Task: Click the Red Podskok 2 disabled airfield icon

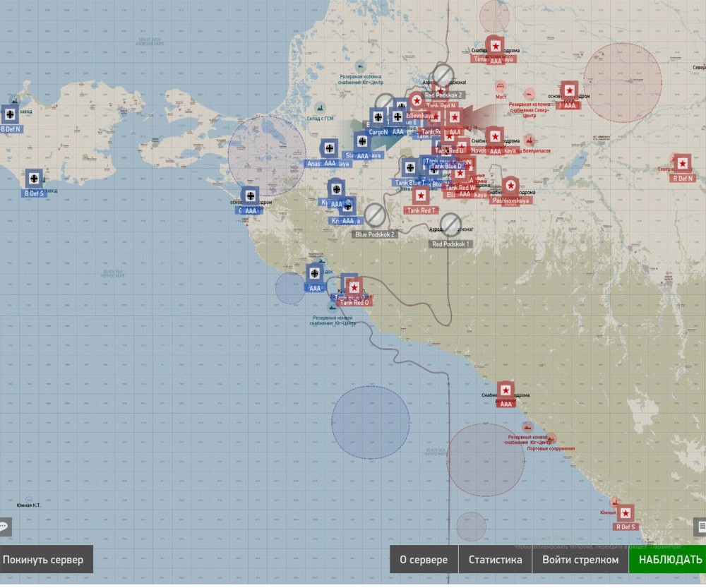Action: [443, 74]
